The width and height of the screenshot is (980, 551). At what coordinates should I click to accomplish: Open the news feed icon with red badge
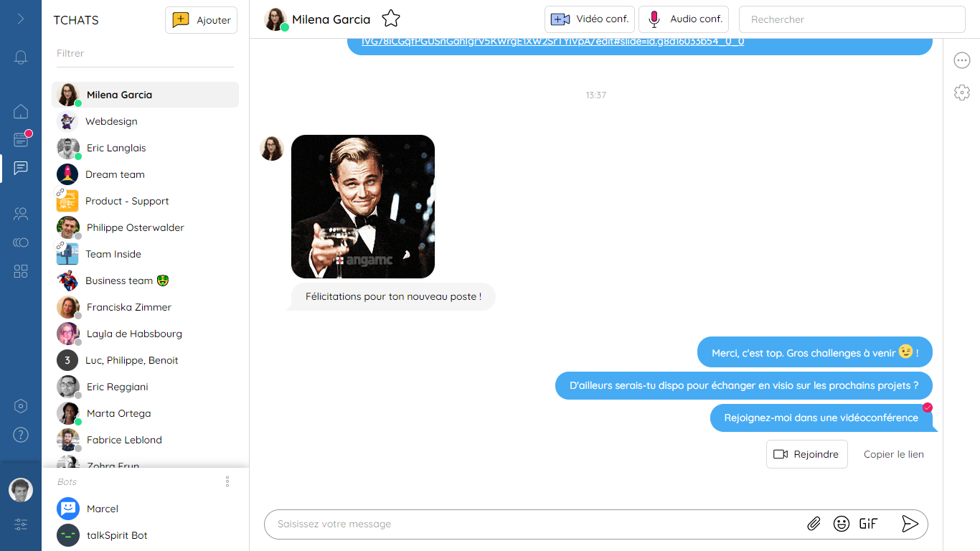22,138
